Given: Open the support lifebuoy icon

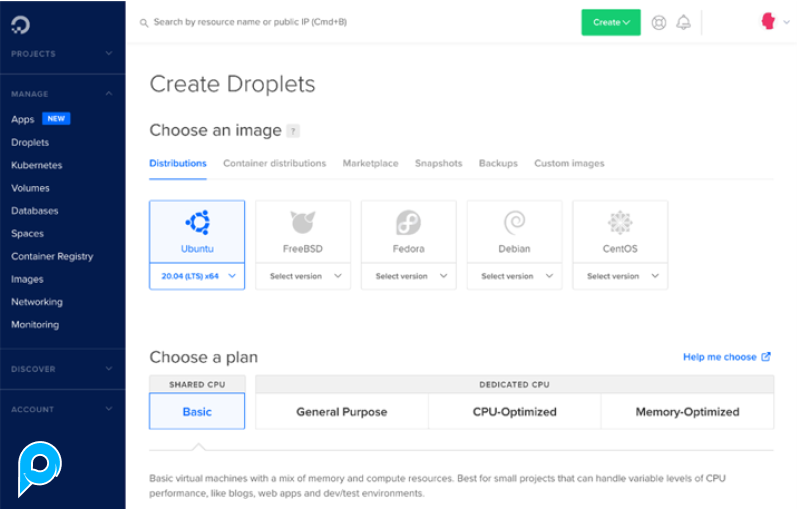Looking at the screenshot, I should tap(658, 22).
